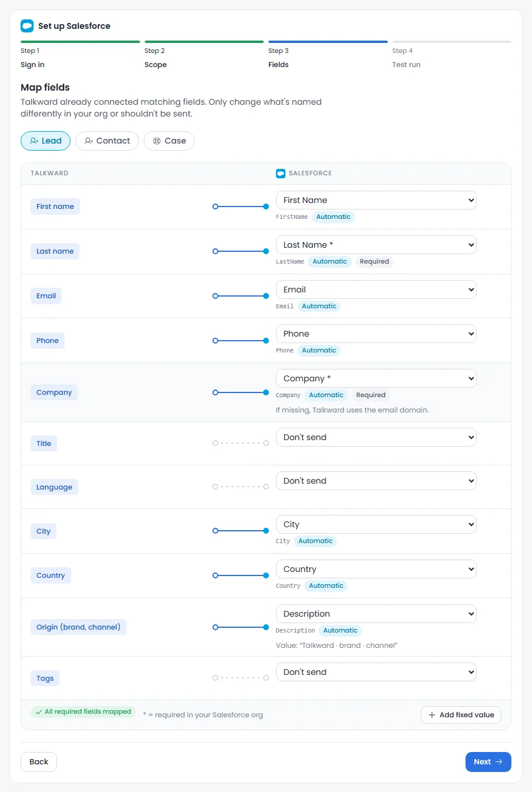Click the TALKWARD column header

49,174
